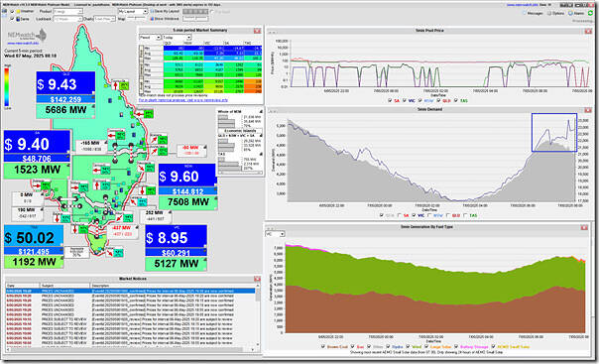Uncheck VIC checkbox in demand chart legend
Screen dimensions: 599x364
click(415, 216)
